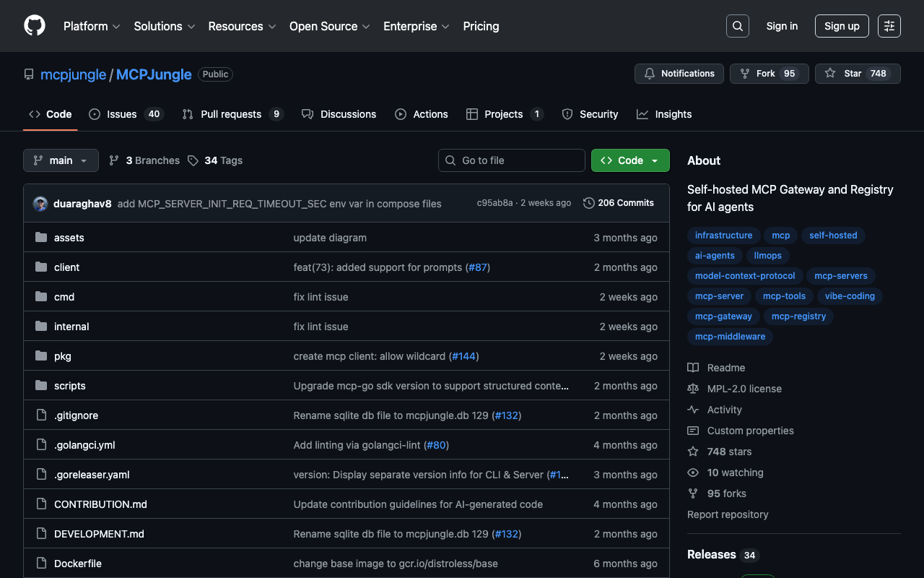Viewport: 924px width, 578px height.
Task: Select the mcp-gateway topic tag
Action: pyautogui.click(x=723, y=316)
